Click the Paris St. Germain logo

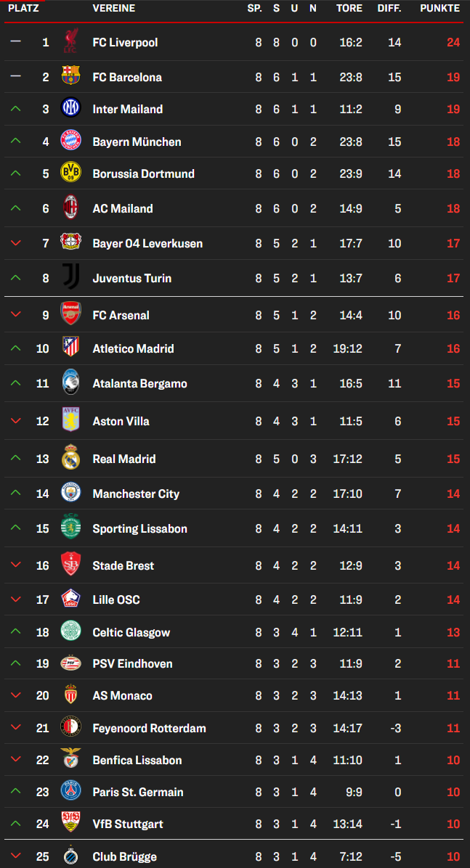coord(70,790)
